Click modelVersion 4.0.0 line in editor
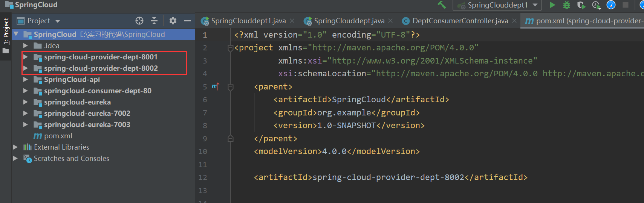Viewport: 644px width, 203px height. (x=337, y=151)
